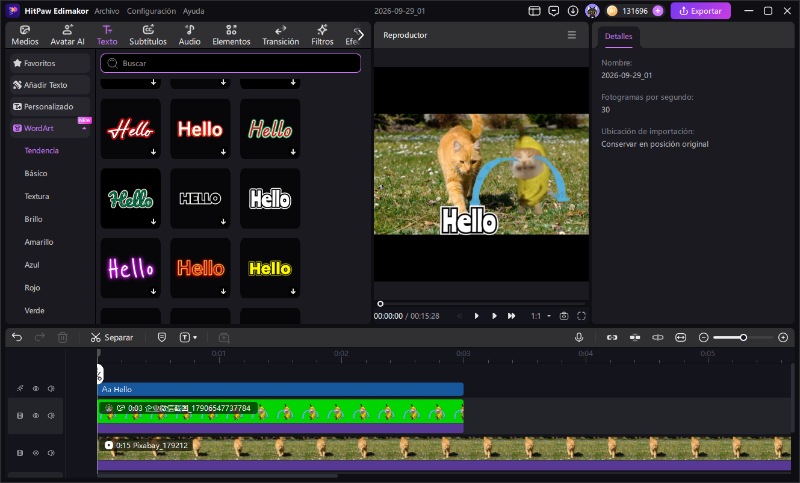Open the Avatar AI tool
Viewport: 800px width, 483px height.
(67, 35)
